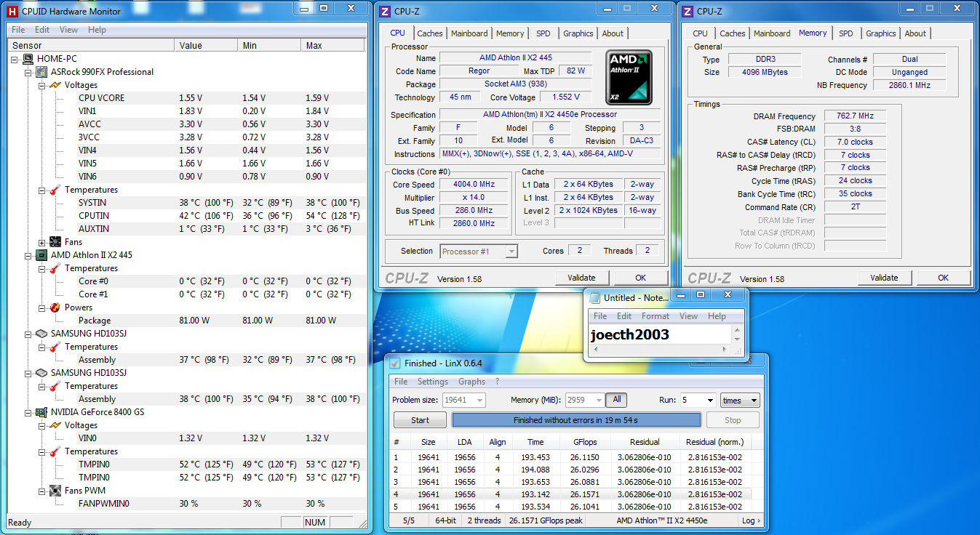Click OK in the right CPU-Z Memory window
The height and width of the screenshot is (535, 980).
(x=944, y=278)
